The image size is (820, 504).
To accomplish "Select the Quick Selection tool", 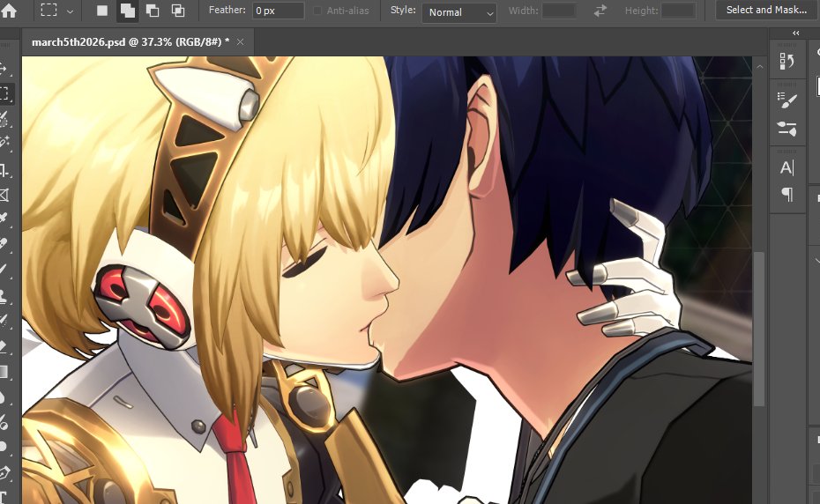I will coord(4,119).
